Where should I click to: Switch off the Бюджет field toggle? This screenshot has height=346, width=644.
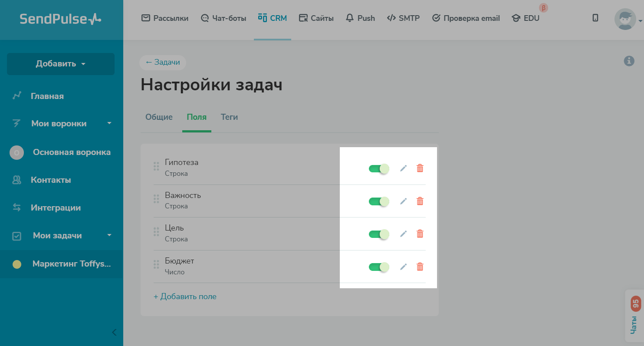(x=378, y=267)
